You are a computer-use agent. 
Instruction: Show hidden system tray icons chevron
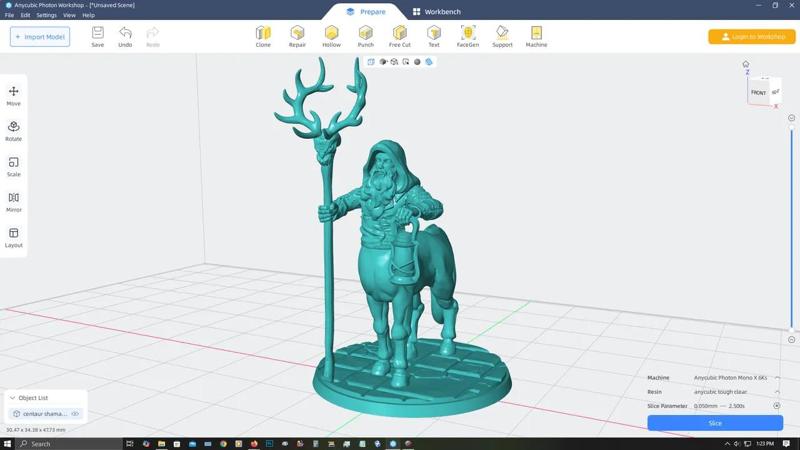727,444
